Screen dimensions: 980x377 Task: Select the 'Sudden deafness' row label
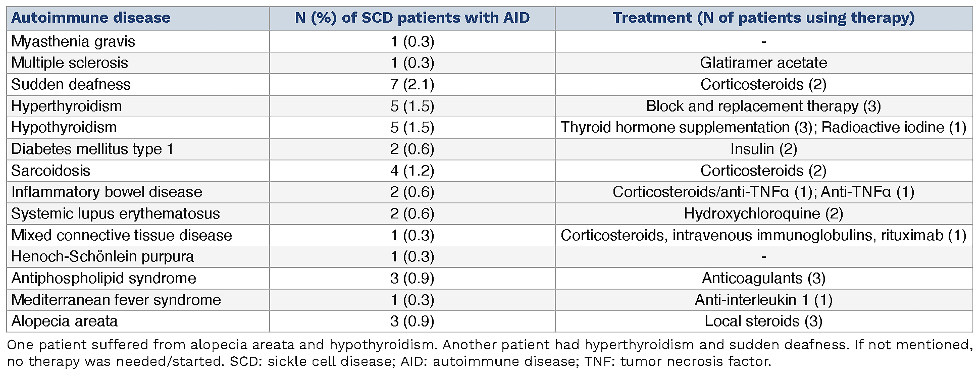[71, 84]
